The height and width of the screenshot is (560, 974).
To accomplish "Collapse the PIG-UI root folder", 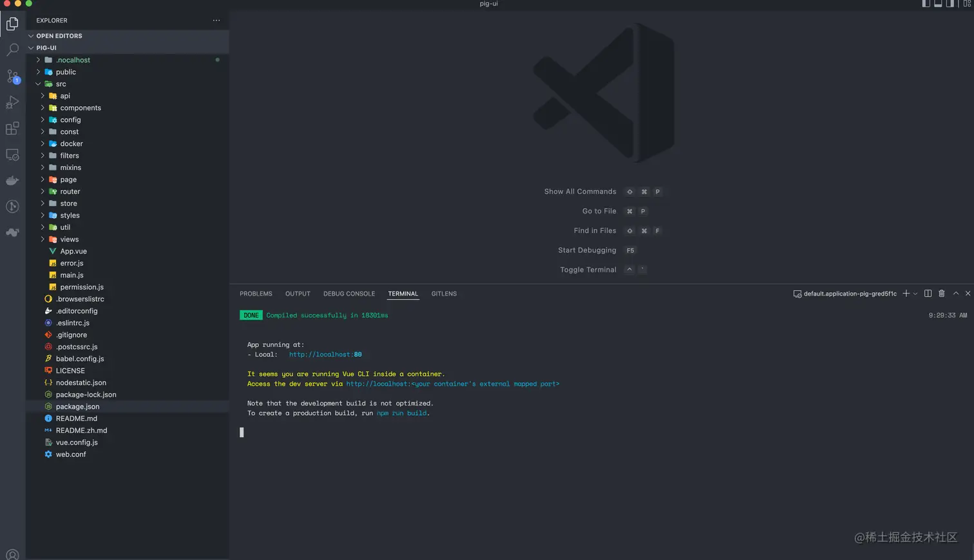I will point(128,48).
